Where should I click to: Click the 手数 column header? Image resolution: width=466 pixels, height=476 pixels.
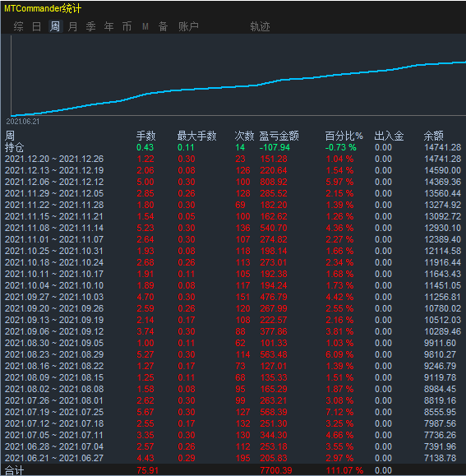pos(145,136)
